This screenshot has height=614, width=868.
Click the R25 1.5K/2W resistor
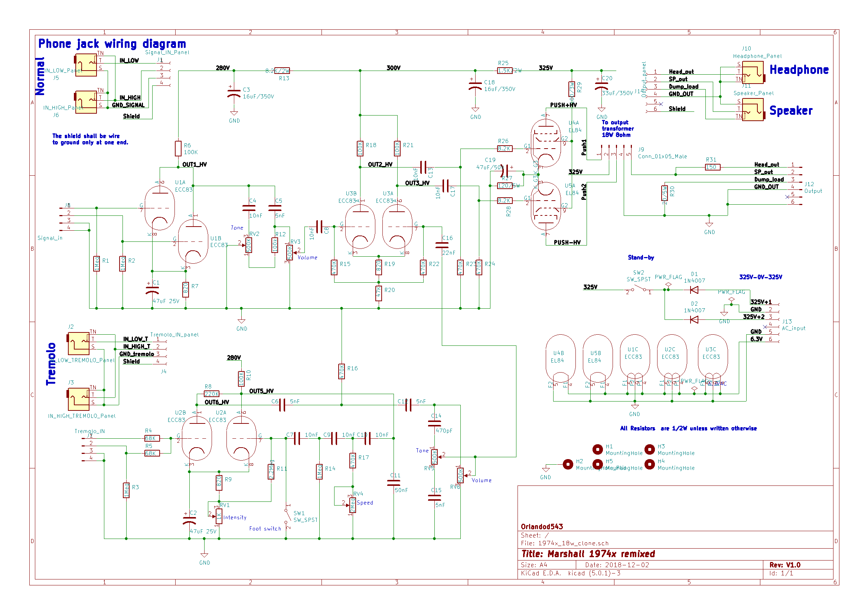[x=505, y=70]
